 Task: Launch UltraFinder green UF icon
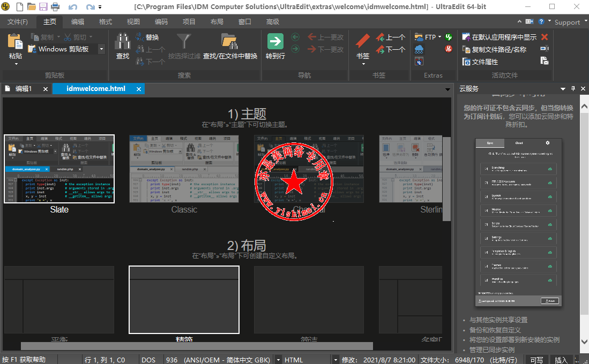coord(449,37)
